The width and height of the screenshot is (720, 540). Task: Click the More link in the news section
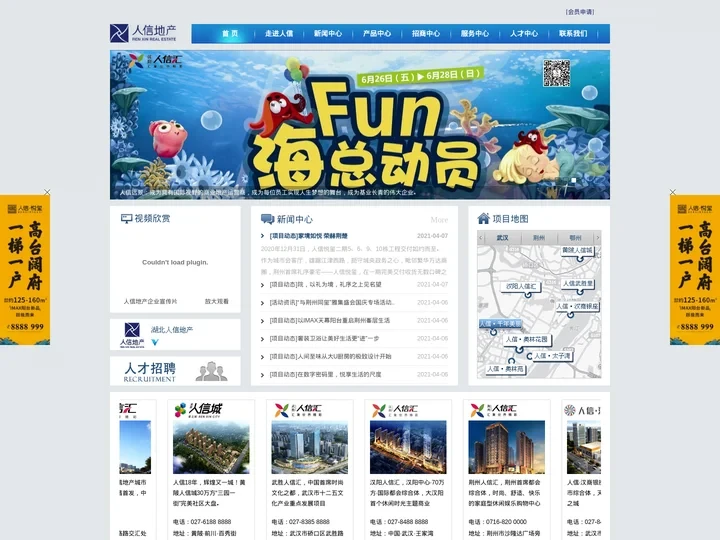click(x=439, y=220)
